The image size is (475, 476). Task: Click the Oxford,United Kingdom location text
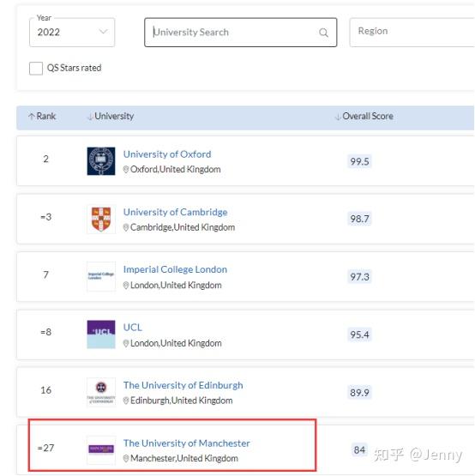[176, 170]
